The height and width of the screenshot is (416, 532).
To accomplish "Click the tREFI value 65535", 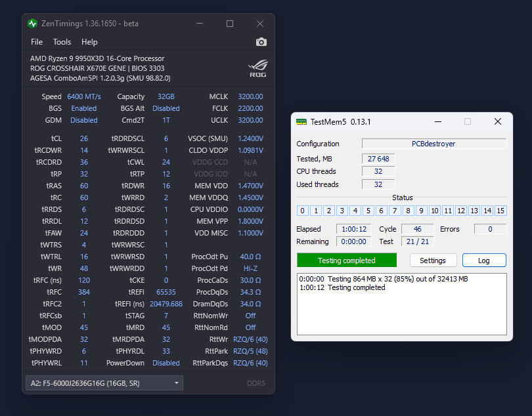I will (x=166, y=292).
